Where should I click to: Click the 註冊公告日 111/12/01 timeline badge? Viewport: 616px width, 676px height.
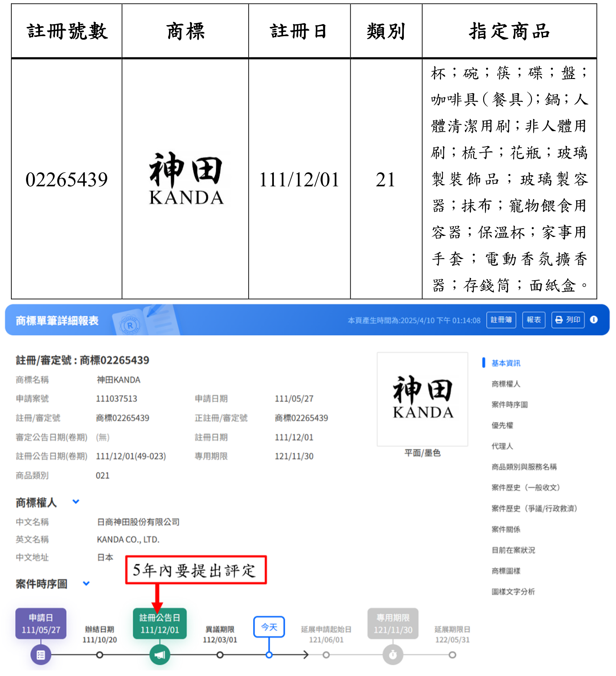click(160, 624)
